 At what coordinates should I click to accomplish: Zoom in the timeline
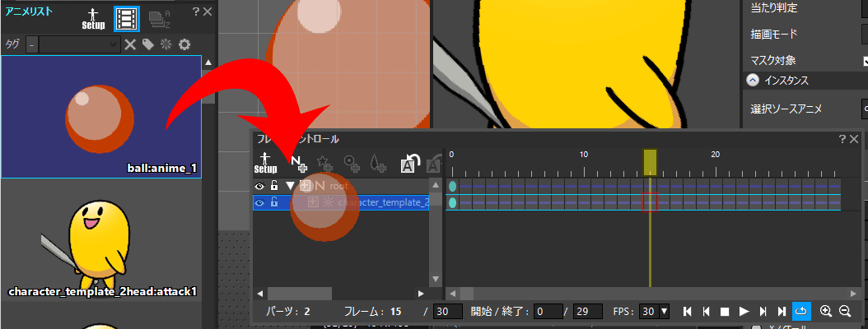pos(826,311)
